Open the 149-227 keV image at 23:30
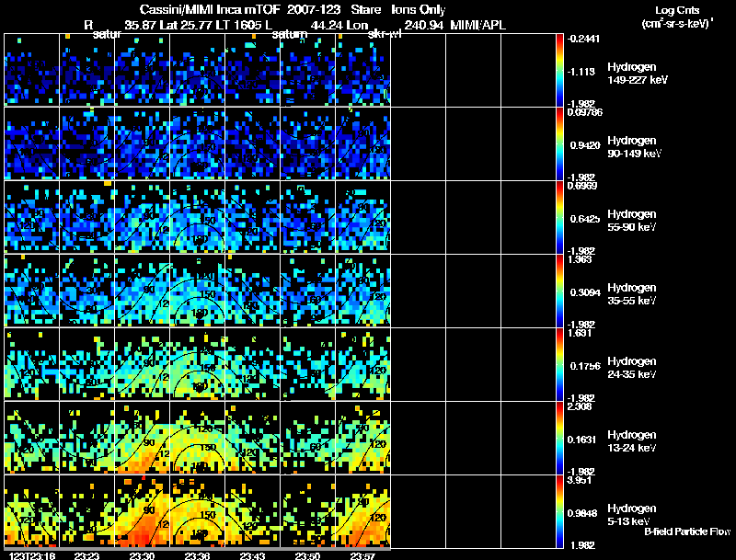The height and width of the screenshot is (560, 736). pos(143,70)
